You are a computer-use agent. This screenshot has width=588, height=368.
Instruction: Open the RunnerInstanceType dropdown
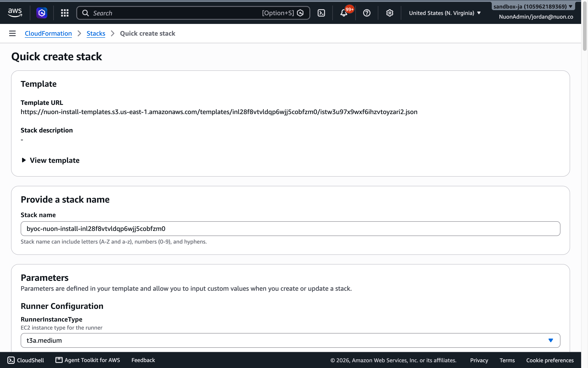pyautogui.click(x=290, y=340)
